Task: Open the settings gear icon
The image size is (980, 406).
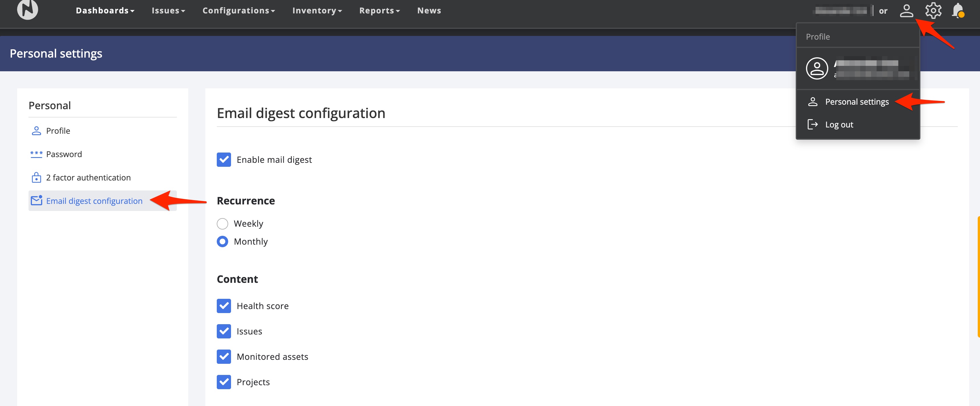Action: coord(933,11)
